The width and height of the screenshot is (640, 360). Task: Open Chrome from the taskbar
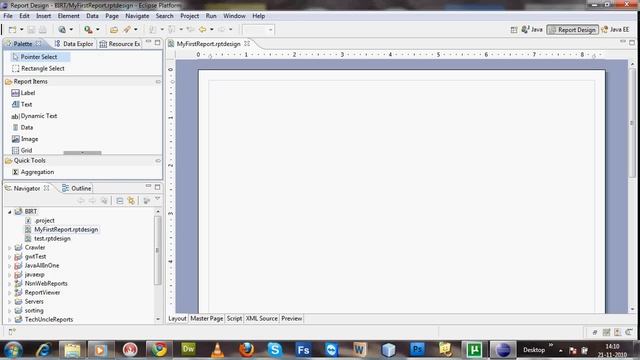pyautogui.click(x=159, y=349)
